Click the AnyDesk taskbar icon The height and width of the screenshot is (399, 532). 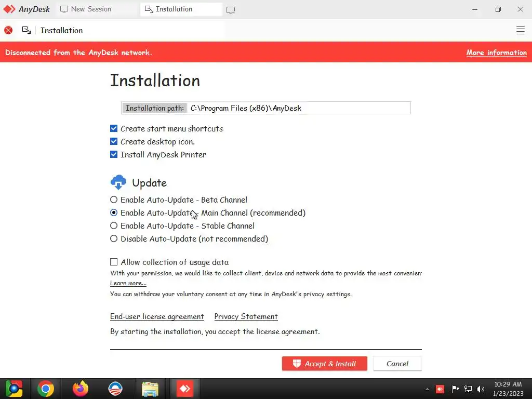(x=185, y=389)
